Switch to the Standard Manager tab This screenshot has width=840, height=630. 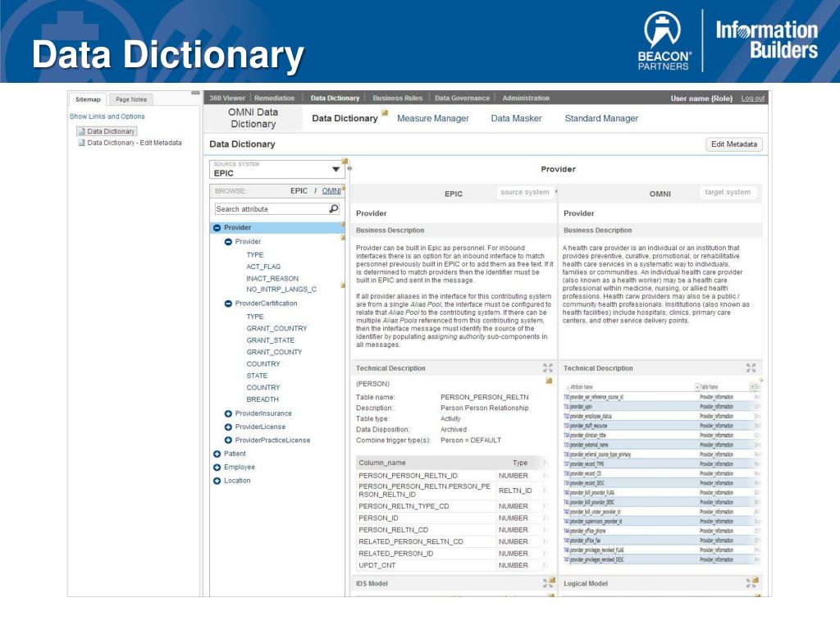(x=601, y=118)
